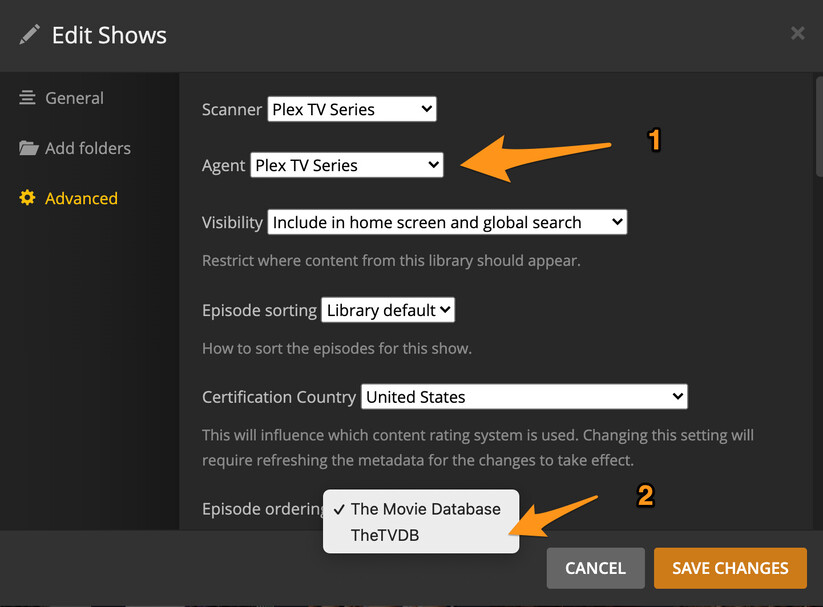Click the Add folders folder icon

(x=28, y=148)
